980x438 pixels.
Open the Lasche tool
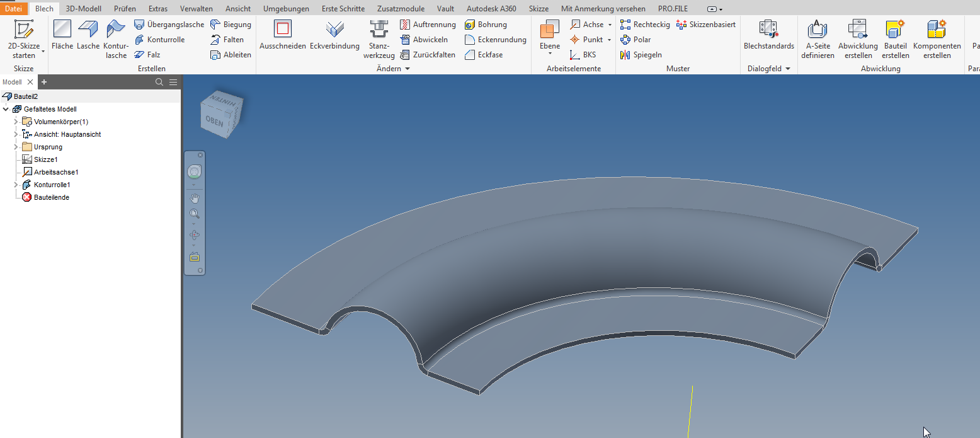[88, 35]
